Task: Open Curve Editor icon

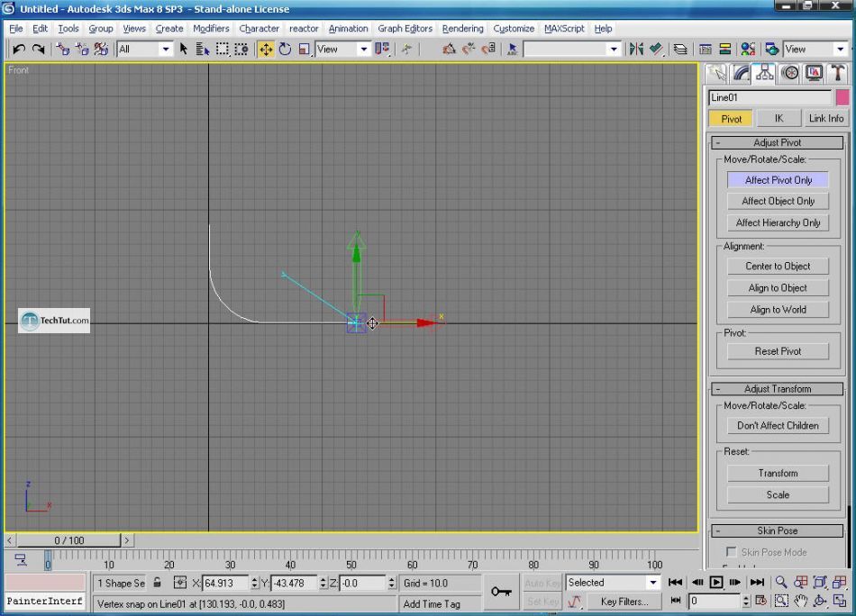Action: point(706,50)
